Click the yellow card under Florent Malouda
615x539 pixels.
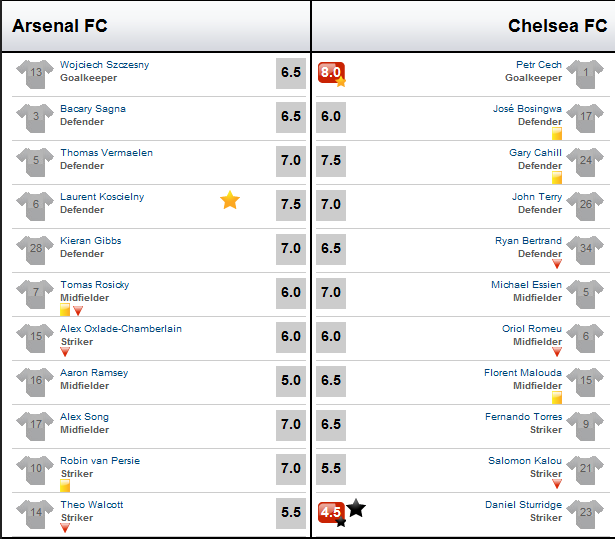click(x=557, y=397)
